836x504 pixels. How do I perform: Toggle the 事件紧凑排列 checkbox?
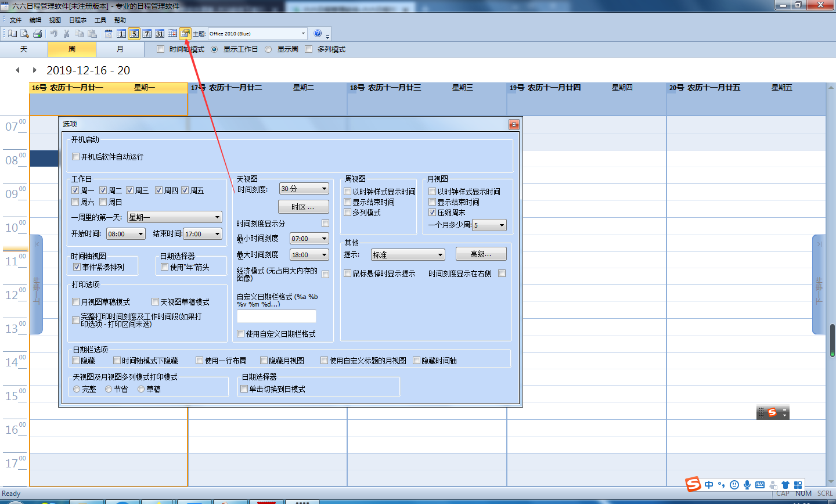(x=77, y=267)
